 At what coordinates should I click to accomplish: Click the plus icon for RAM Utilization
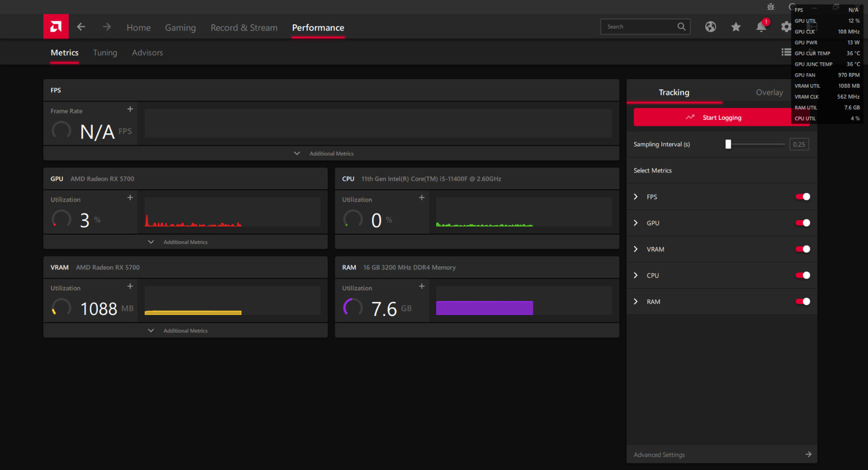[422, 286]
